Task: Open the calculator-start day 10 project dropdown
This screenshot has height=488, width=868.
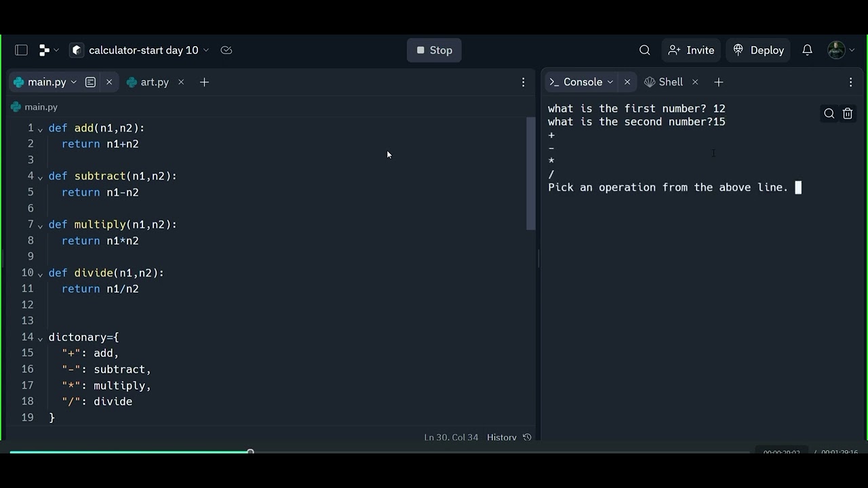Action: [x=149, y=50]
